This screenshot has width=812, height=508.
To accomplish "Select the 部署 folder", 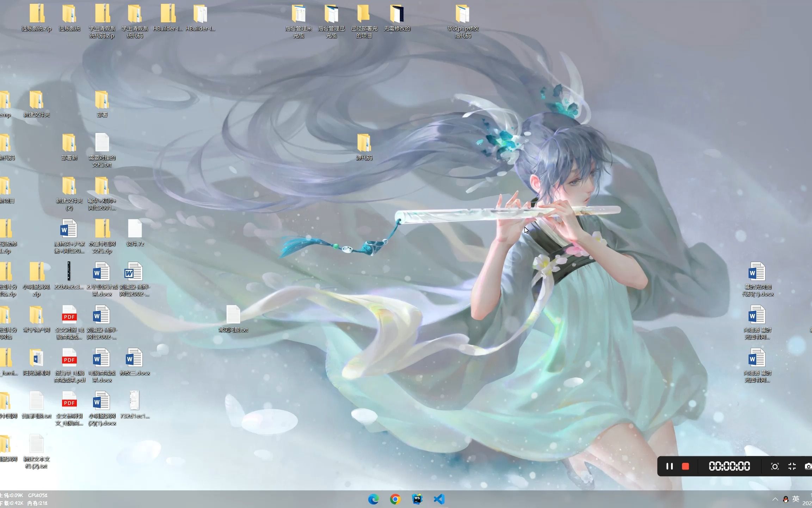I will click(x=102, y=104).
